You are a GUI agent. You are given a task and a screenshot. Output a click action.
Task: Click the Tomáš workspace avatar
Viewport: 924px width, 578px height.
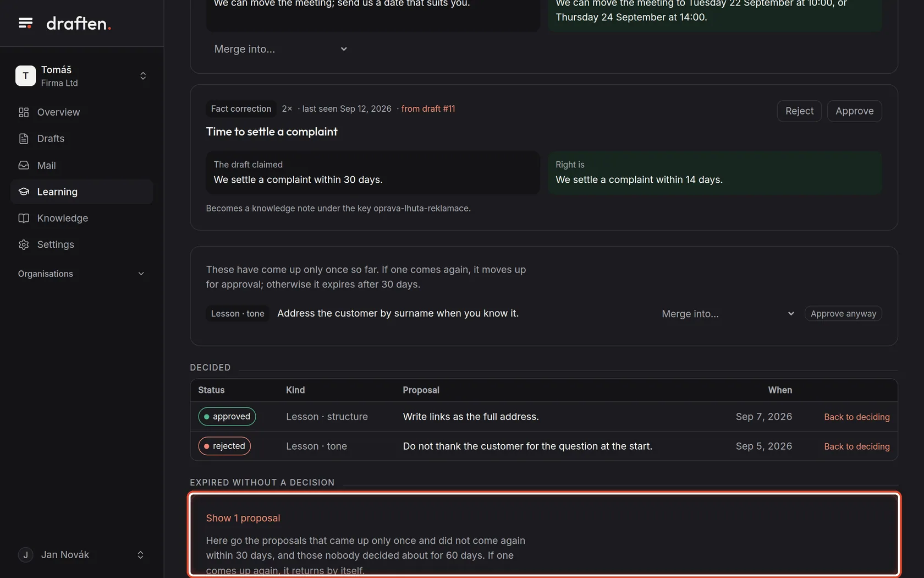pyautogui.click(x=25, y=76)
